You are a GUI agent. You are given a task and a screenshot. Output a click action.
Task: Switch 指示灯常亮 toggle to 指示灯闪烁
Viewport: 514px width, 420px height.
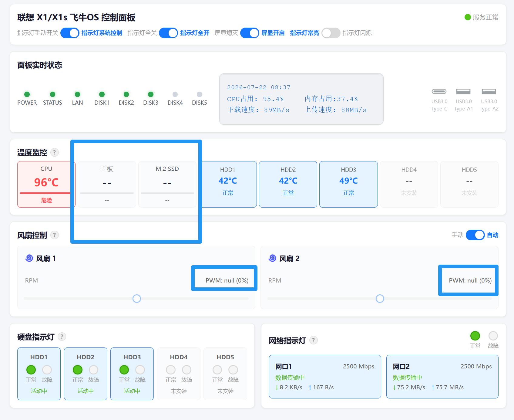click(x=331, y=33)
